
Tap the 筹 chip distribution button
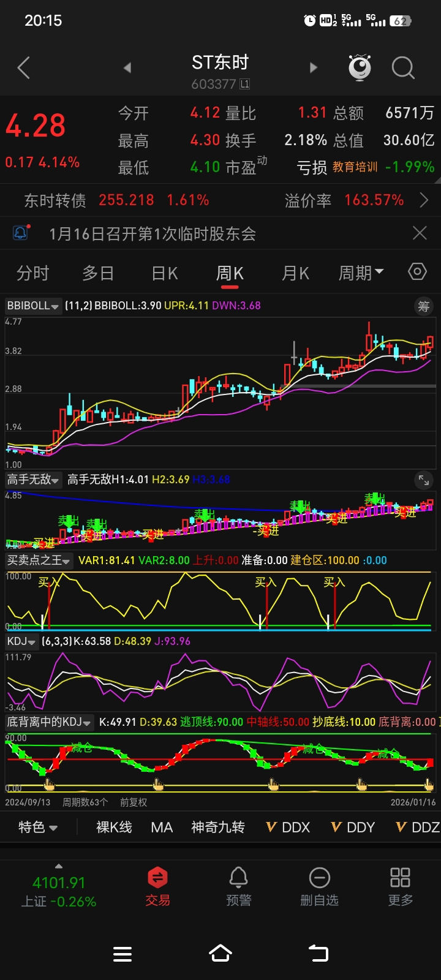coord(424,306)
